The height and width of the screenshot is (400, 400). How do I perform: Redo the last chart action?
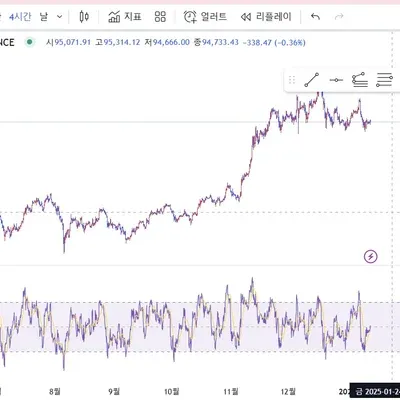point(339,17)
